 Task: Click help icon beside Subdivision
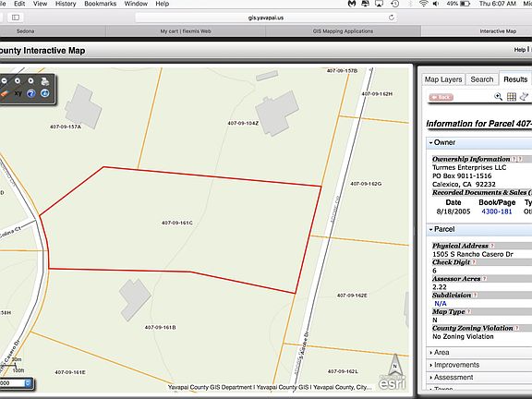click(475, 296)
